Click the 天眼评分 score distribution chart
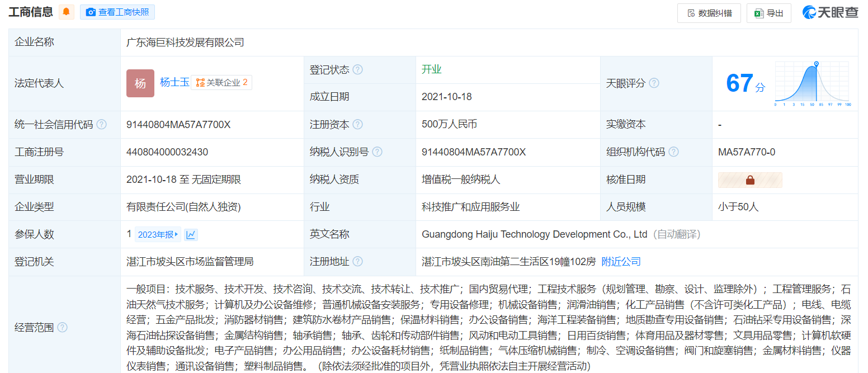This screenshot has width=868, height=373. (813, 84)
